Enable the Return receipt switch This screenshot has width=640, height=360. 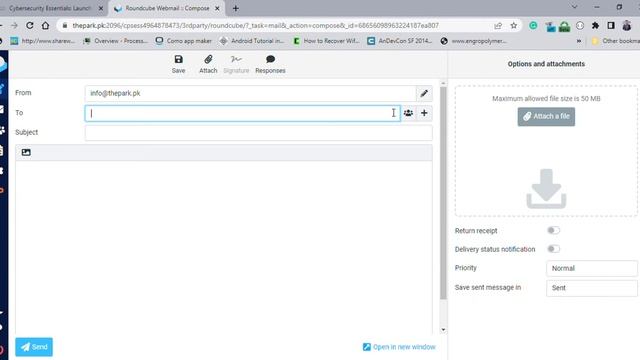point(553,231)
